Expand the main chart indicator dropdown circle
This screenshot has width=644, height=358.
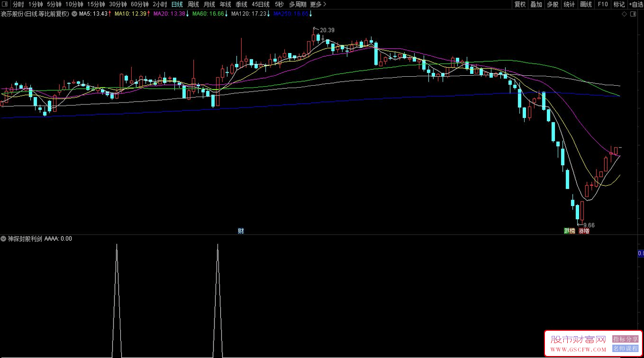pos(74,14)
